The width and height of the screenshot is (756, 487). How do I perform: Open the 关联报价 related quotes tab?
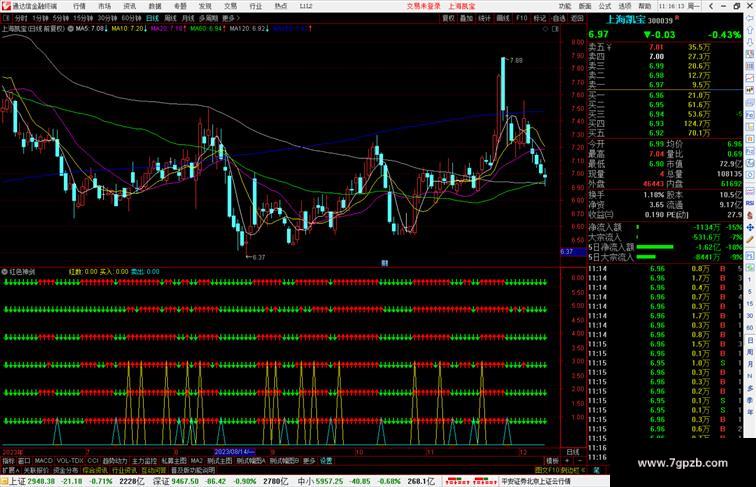pyautogui.click(x=36, y=470)
